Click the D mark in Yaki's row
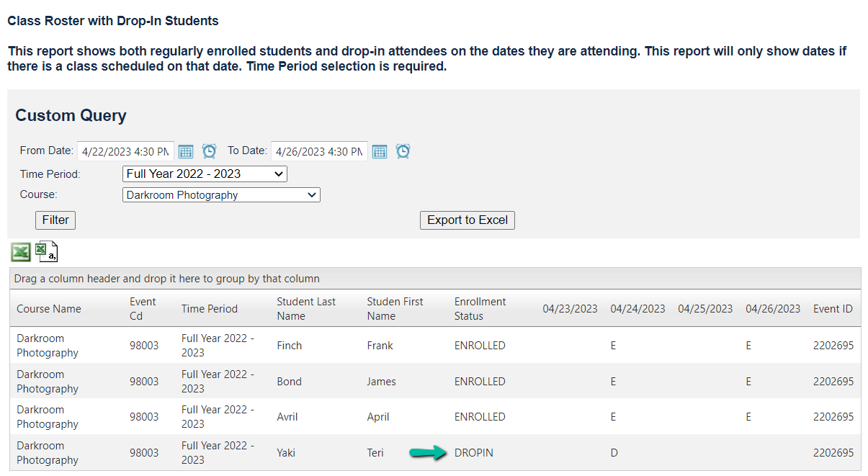The height and width of the screenshot is (476, 868). point(614,452)
